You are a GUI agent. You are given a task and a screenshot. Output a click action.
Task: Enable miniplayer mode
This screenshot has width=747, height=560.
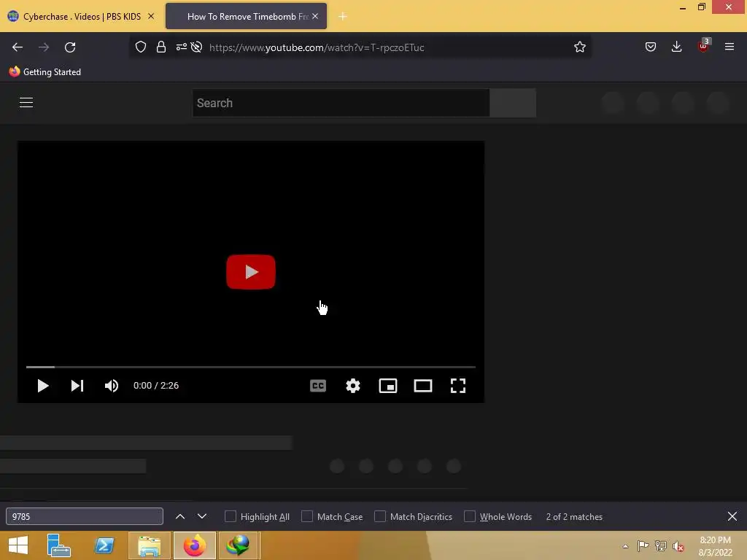(388, 386)
